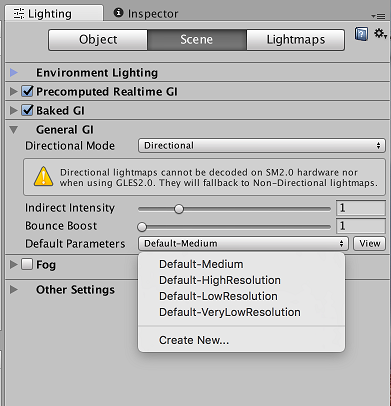Select Create New... menu entry
This screenshot has width=391, height=406.
click(x=194, y=340)
